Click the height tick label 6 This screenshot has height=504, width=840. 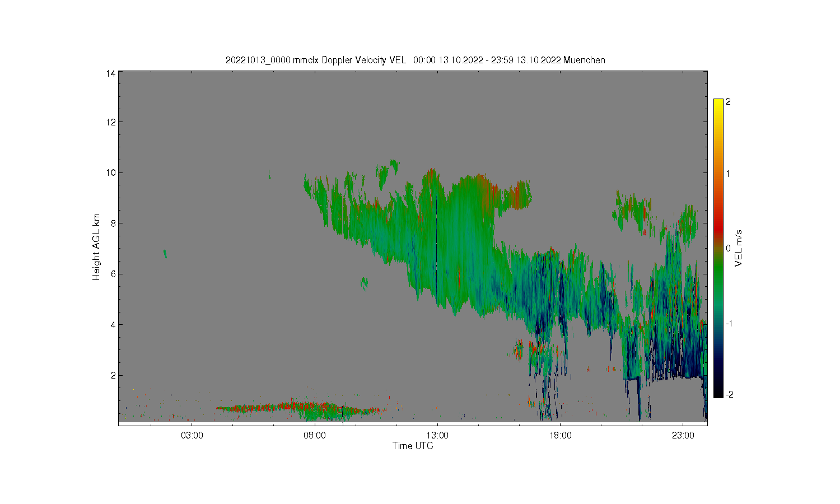pyautogui.click(x=113, y=274)
